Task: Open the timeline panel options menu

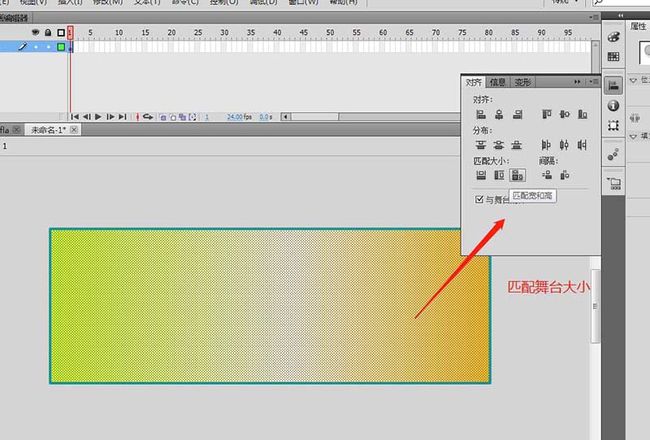Action: click(594, 17)
